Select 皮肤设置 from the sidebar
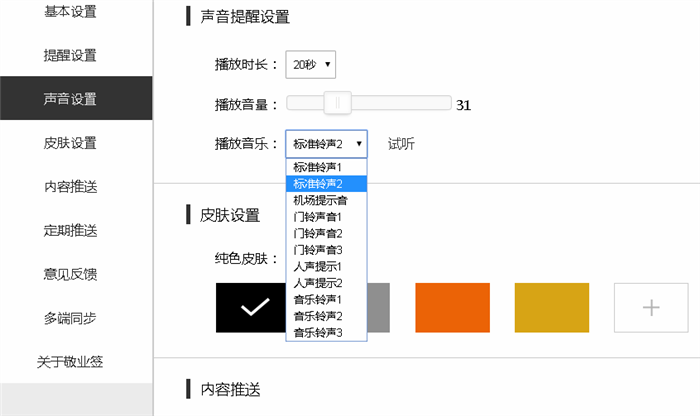Image resolution: width=700 pixels, height=416 pixels. point(70,143)
